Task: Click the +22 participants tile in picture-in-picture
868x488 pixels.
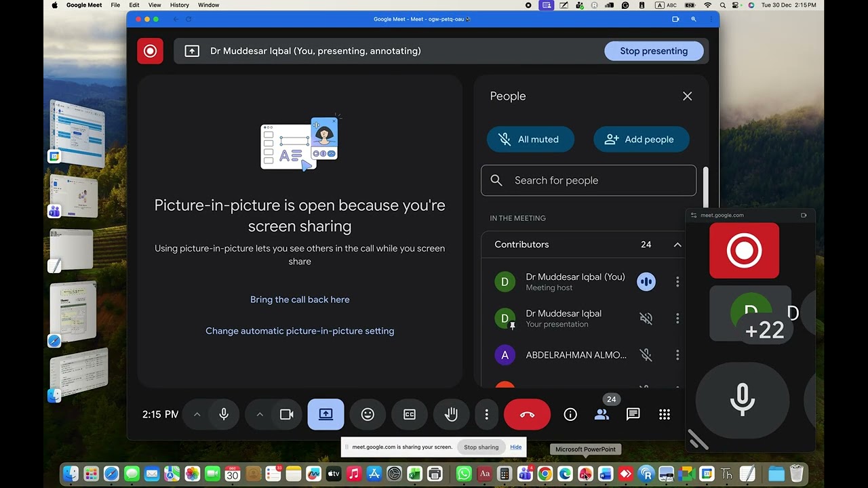Action: pos(764,330)
